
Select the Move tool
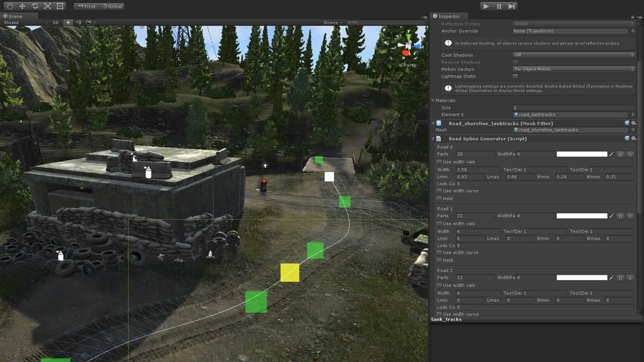pyautogui.click(x=22, y=6)
